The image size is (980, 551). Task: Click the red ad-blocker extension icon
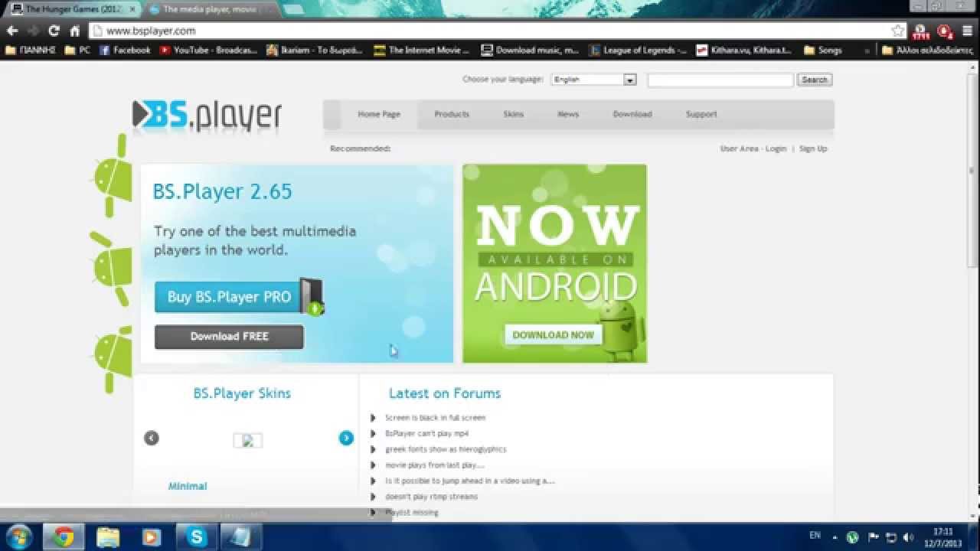[945, 31]
